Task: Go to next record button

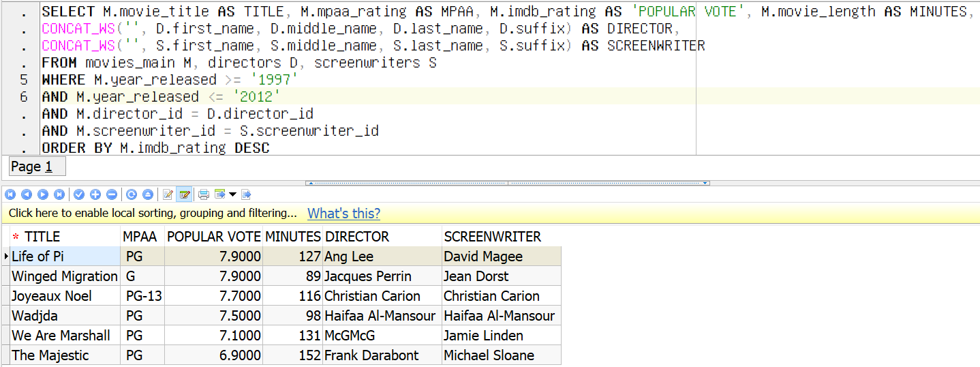Action: (x=43, y=194)
